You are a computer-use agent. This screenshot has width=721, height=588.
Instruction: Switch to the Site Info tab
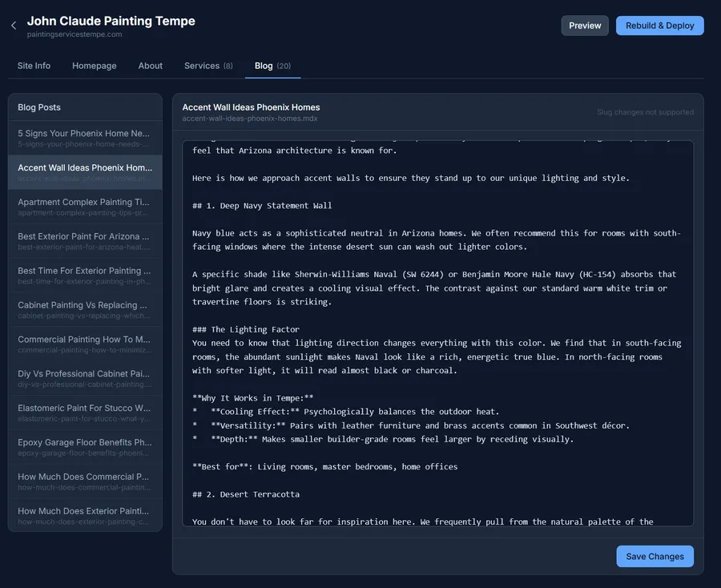[34, 66]
